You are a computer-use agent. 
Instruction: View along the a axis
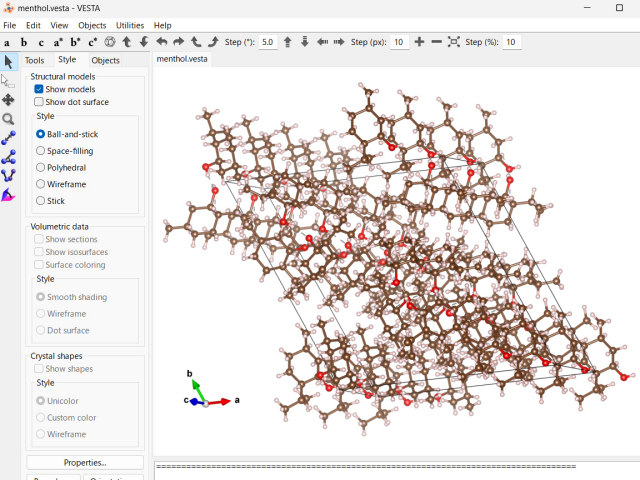pos(7,43)
